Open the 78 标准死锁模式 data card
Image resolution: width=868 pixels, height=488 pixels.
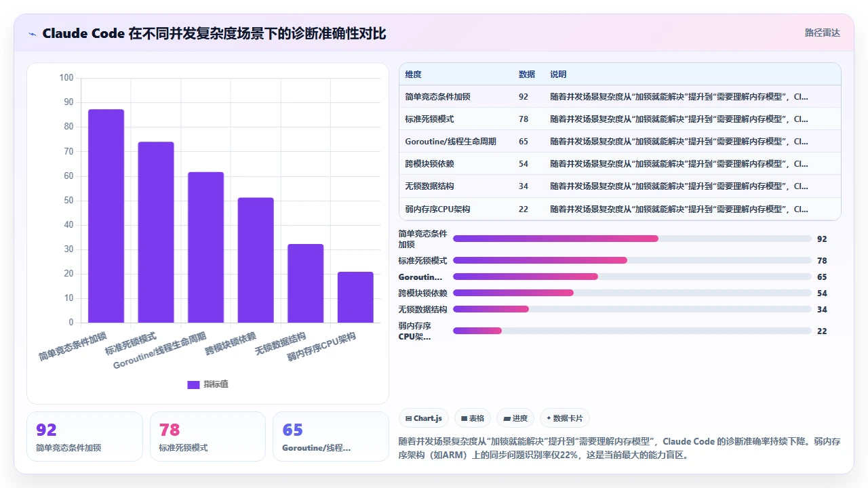click(x=208, y=436)
